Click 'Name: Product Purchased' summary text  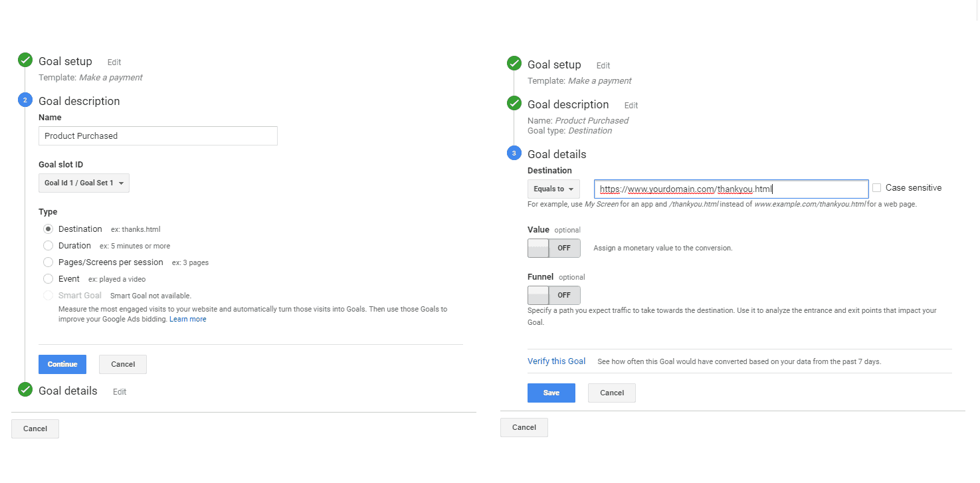click(x=578, y=120)
